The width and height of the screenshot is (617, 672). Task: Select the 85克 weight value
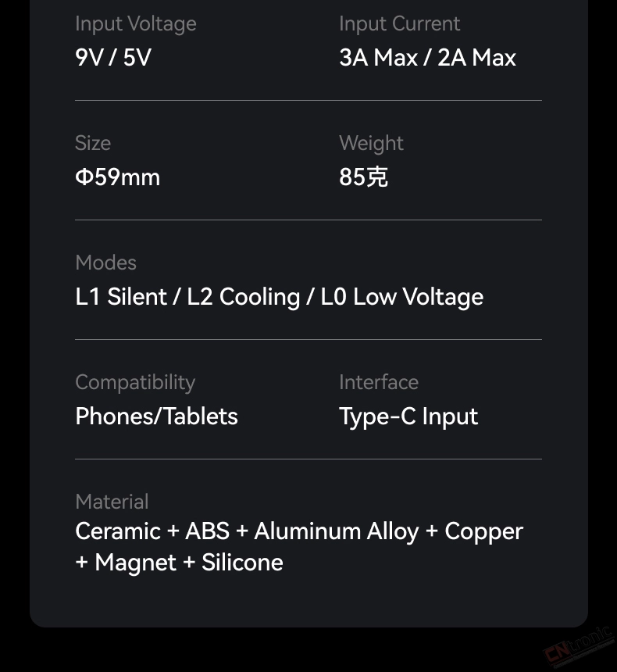click(363, 177)
